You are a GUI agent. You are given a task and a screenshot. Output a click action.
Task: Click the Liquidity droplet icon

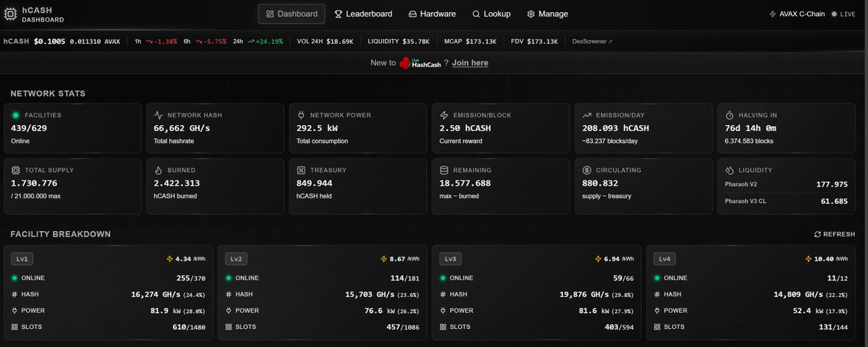tap(730, 171)
